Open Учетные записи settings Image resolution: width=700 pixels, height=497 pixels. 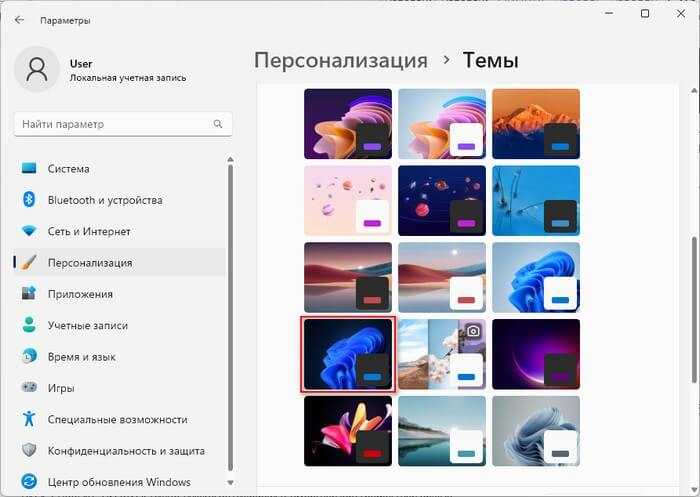(x=120, y=326)
